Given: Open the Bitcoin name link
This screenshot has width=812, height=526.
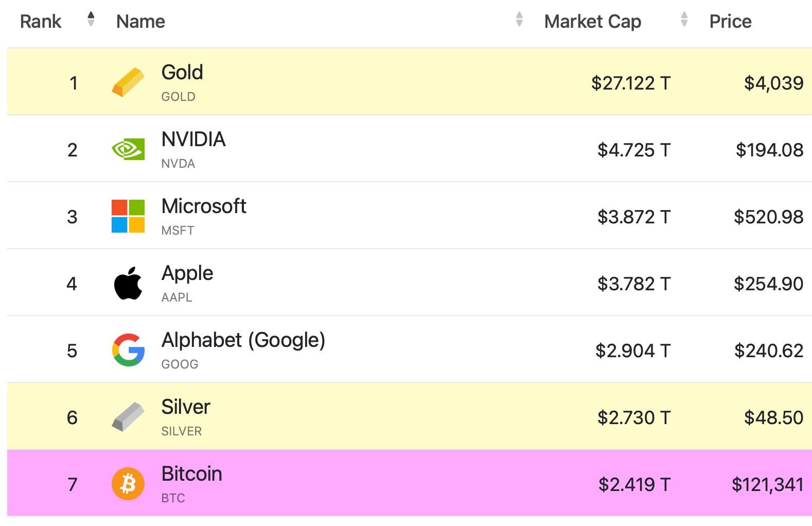Looking at the screenshot, I should tap(192, 474).
